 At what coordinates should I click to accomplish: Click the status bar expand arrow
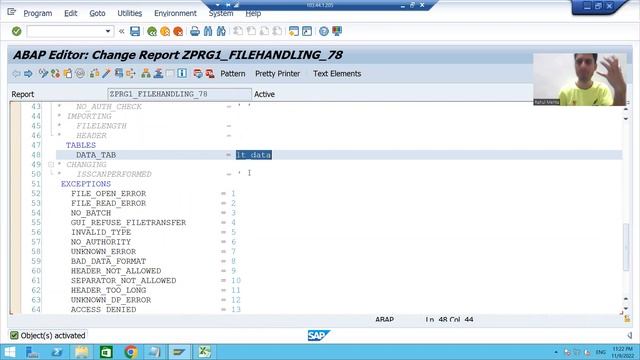point(630,335)
